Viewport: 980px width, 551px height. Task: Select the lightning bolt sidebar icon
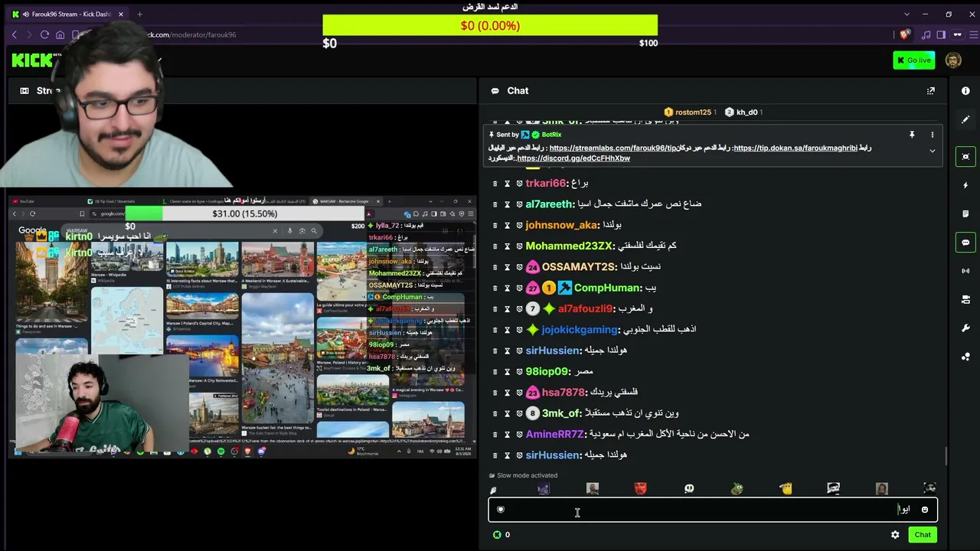(x=965, y=185)
